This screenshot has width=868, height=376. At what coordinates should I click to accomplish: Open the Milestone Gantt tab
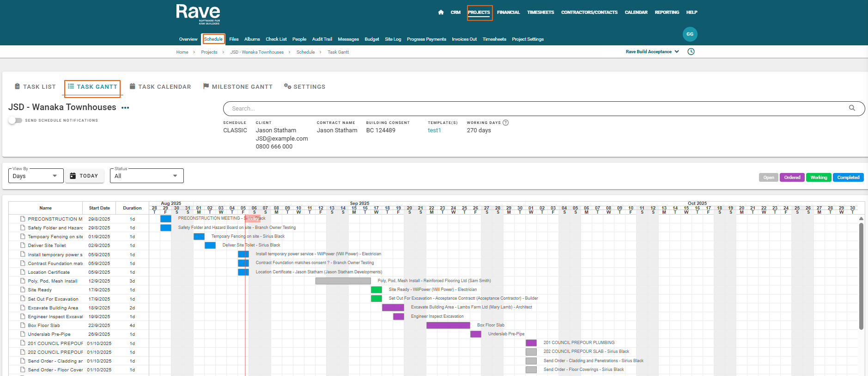pos(237,86)
